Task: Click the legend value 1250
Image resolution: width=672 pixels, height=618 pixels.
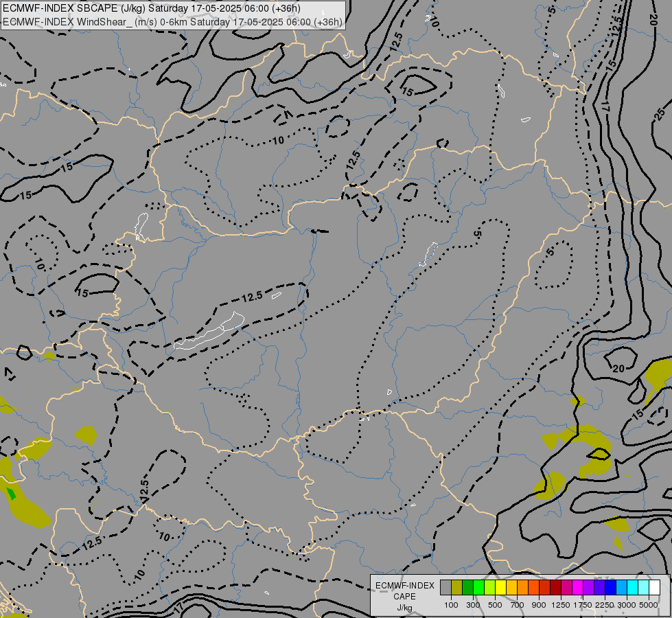Action: point(561,605)
